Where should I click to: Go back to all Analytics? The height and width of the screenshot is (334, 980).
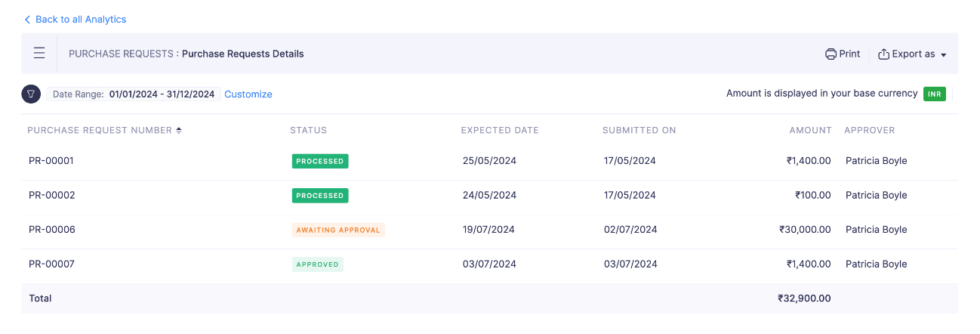coord(81,20)
